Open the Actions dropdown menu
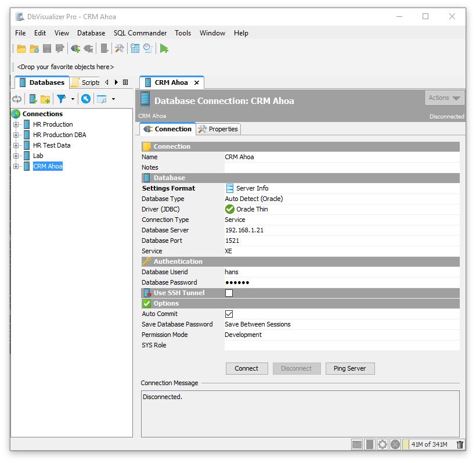 444,98
